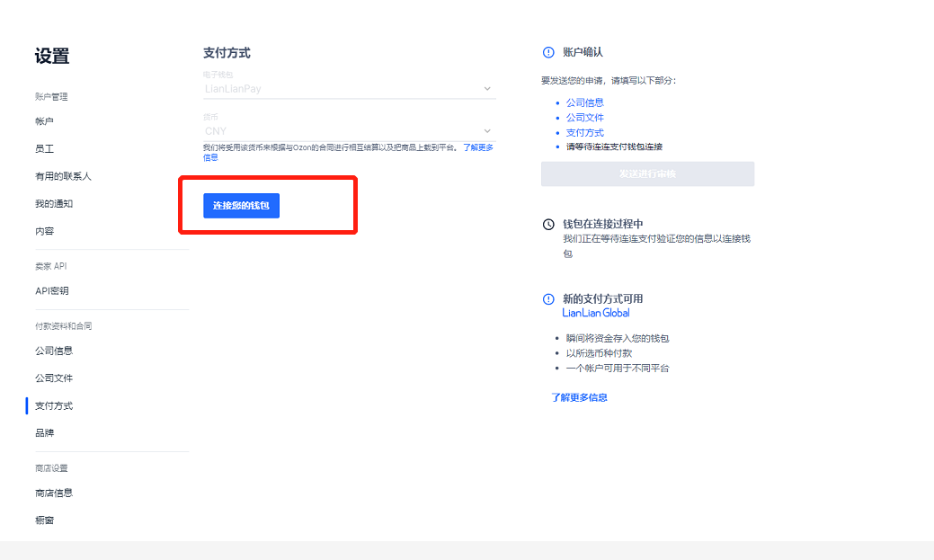This screenshot has width=934, height=560.
Task: Click the clock icon beside 钱包在连接过程中
Action: click(x=549, y=223)
